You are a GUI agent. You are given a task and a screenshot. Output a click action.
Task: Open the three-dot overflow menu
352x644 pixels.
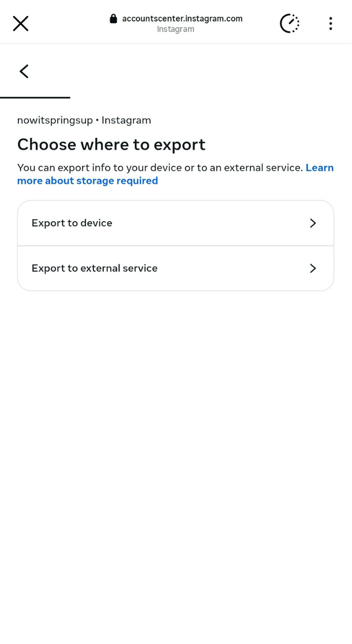click(330, 24)
